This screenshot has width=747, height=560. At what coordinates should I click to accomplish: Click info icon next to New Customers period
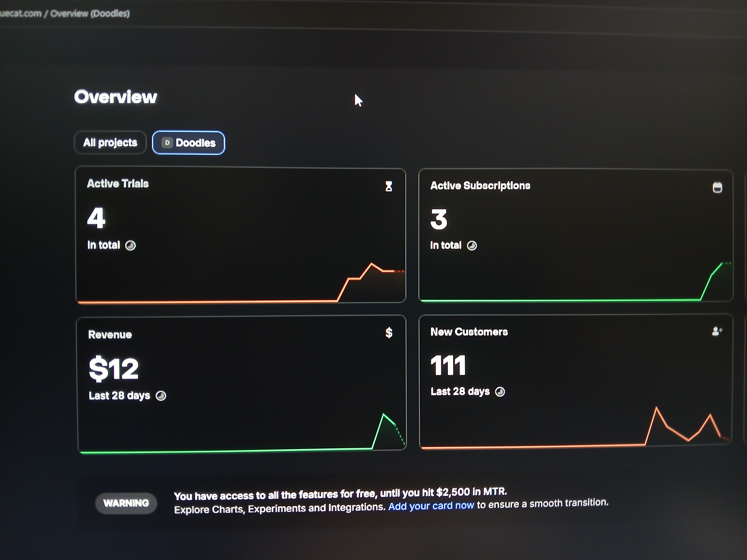500,392
